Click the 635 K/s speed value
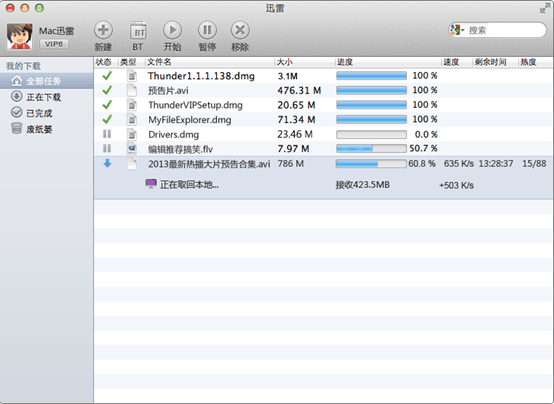Image resolution: width=554 pixels, height=404 pixels. 459,164
